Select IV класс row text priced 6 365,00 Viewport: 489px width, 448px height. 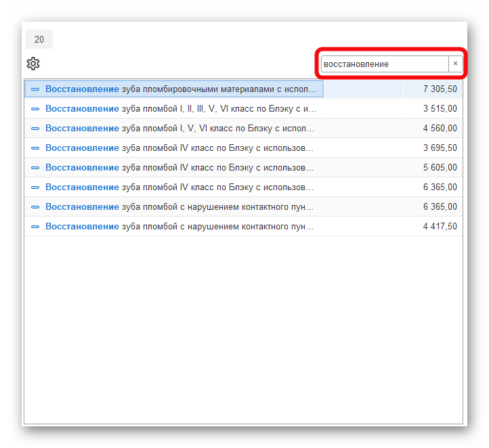point(179,187)
